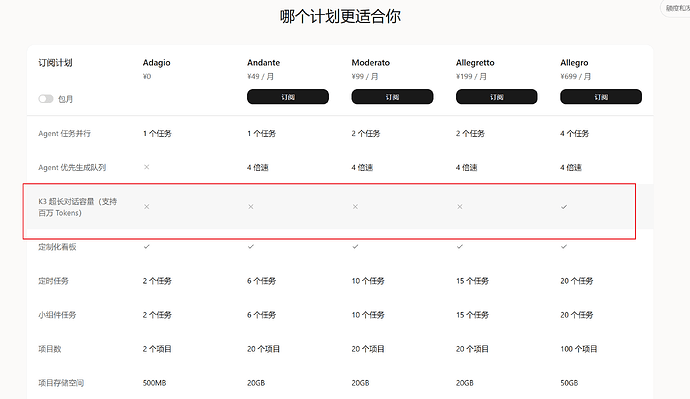
Task: Subscribe to the Allegro ¥699 plan
Action: (x=601, y=97)
